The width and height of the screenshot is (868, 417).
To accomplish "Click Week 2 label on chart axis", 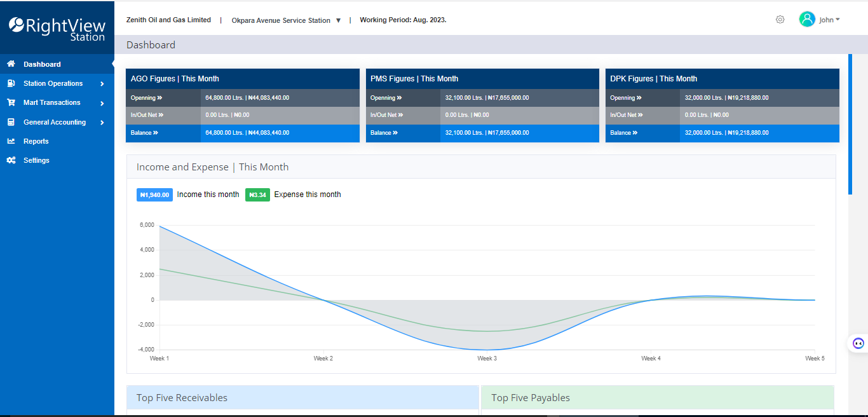I will click(323, 359).
